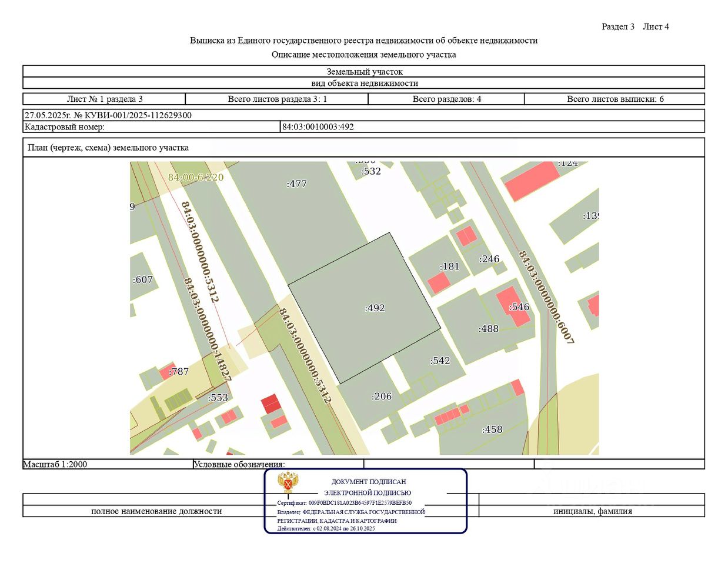Image resolution: width=728 pixels, height=563 pixels.
Task: Click parcel label ':553' on the plan
Action: (218, 398)
